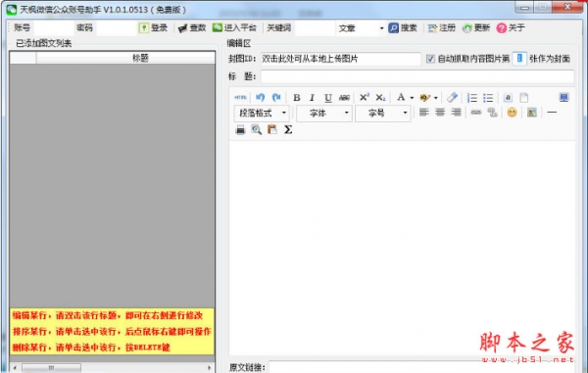Click the 原文链接 source link field
This screenshot has width=588, height=373.
click(x=421, y=367)
